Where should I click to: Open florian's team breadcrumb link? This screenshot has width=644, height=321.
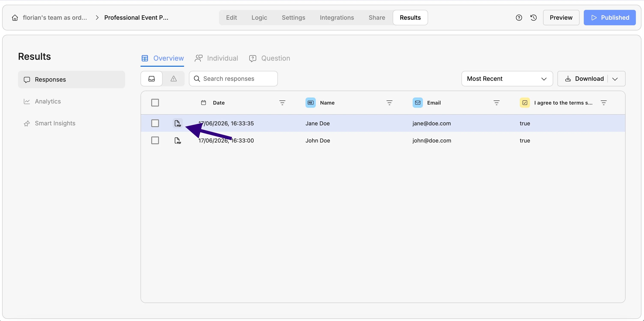[55, 18]
